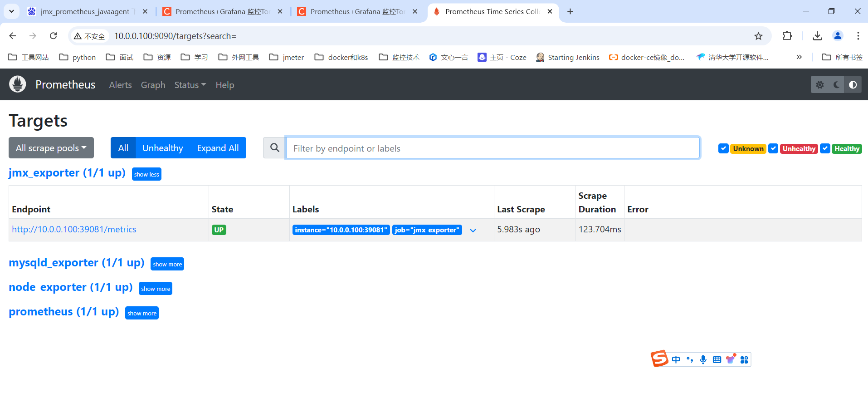Open the 监控技术 bookmarks folder
868x393 pixels.
pyautogui.click(x=399, y=57)
